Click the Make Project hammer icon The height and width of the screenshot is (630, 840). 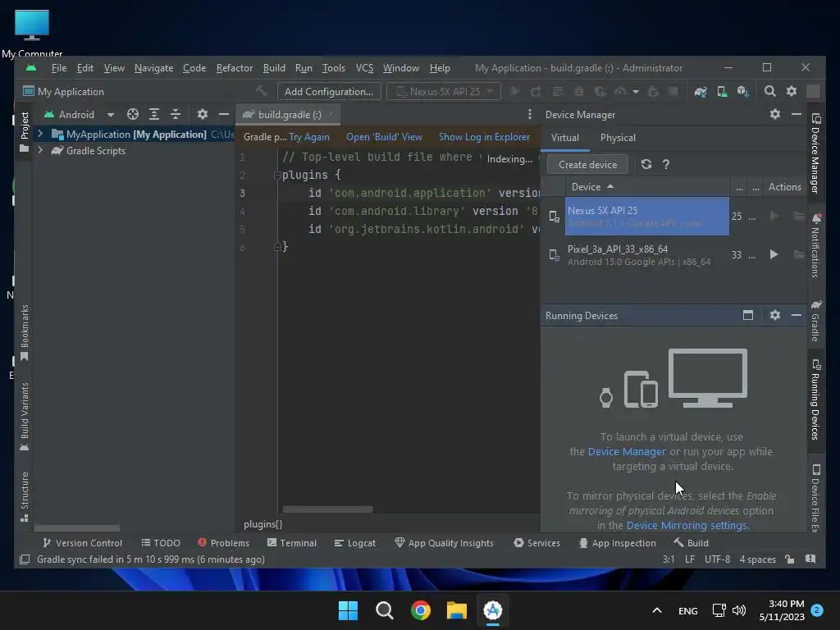pyautogui.click(x=261, y=91)
